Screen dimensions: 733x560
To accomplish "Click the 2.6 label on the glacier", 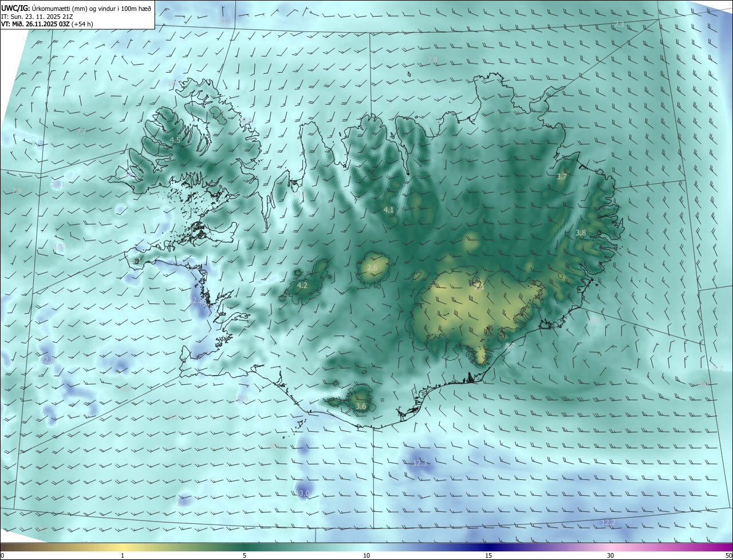I will tap(372, 268).
